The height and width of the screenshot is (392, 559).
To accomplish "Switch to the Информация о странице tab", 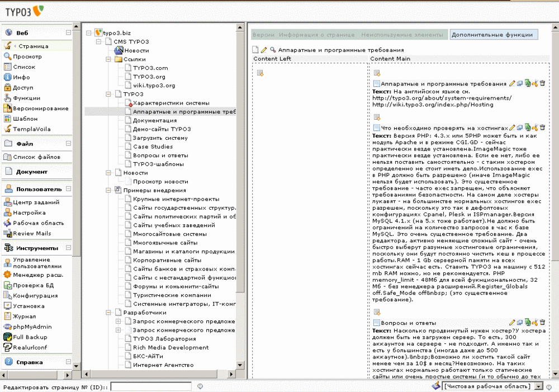I will 316,35.
